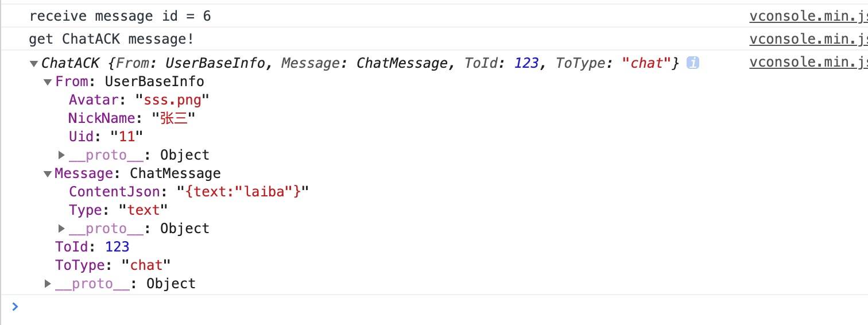The width and height of the screenshot is (868, 325).
Task: Click the info icon beside ChatACK summary
Action: 693,63
